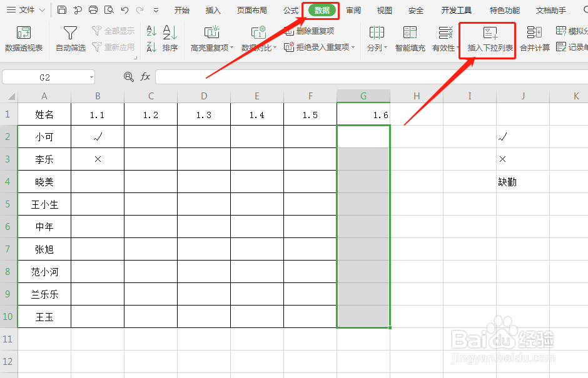Viewport: 588px width, 378px height.
Task: Expand the 分列 dropdown arrow
Action: pos(385,47)
